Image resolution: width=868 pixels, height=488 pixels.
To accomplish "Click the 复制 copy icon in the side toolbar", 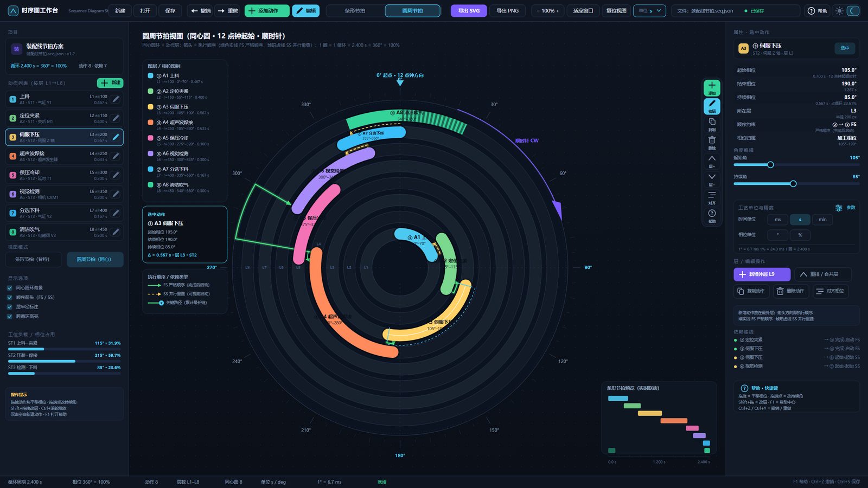I will [712, 125].
